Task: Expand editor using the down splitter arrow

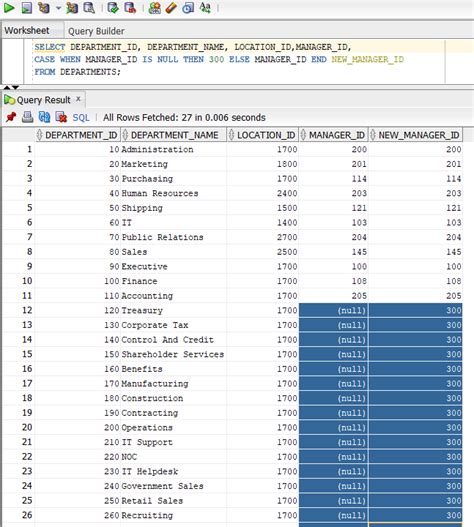Action: (x=15, y=87)
